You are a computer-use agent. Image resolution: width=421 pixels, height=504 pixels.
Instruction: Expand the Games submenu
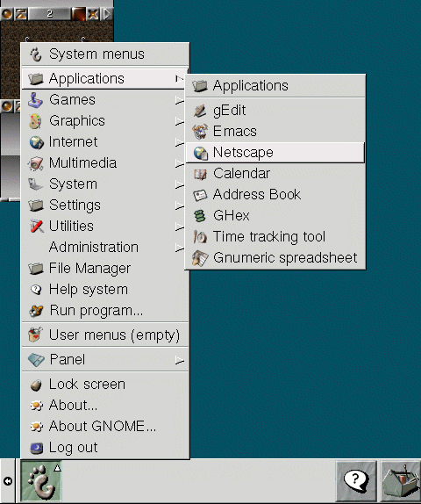click(105, 99)
